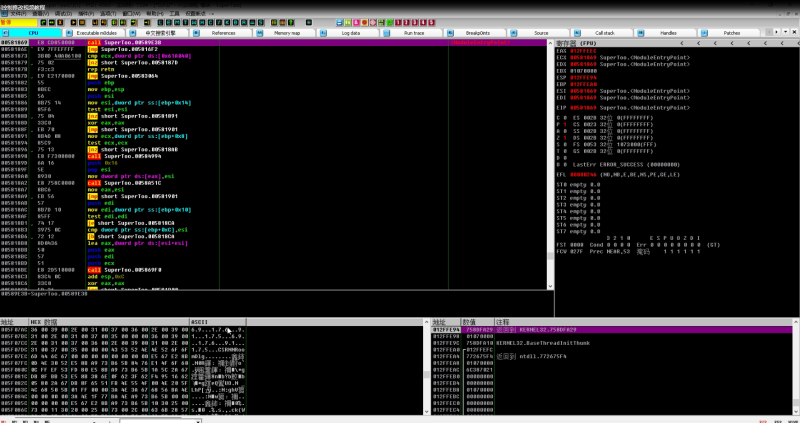Click the 注释 column header in stack
The width and height of the screenshot is (800, 423).
[644, 322]
